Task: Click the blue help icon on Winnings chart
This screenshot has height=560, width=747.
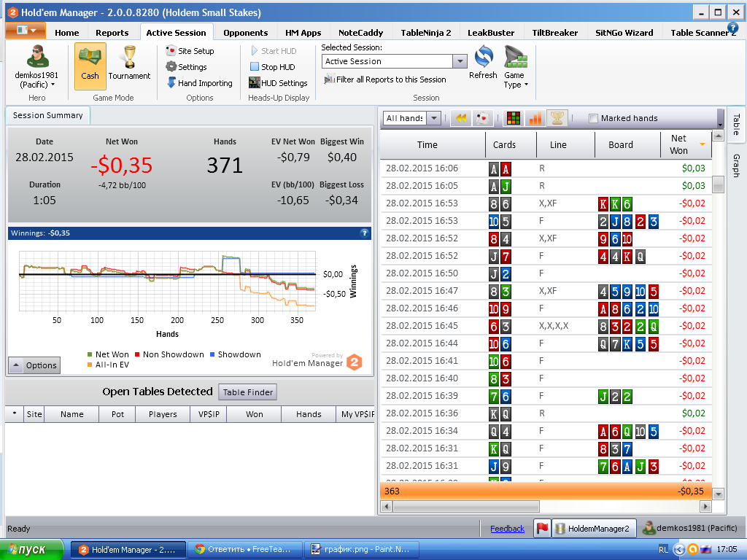Action: [x=365, y=233]
